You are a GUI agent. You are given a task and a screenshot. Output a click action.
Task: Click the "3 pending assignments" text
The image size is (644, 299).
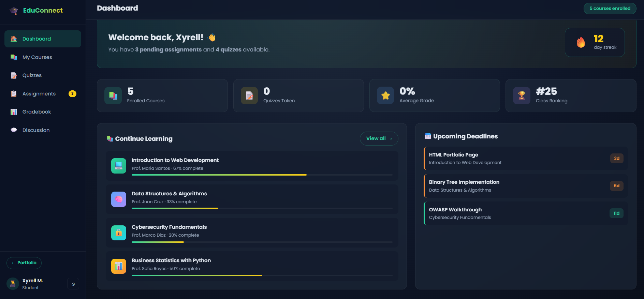tap(169, 50)
